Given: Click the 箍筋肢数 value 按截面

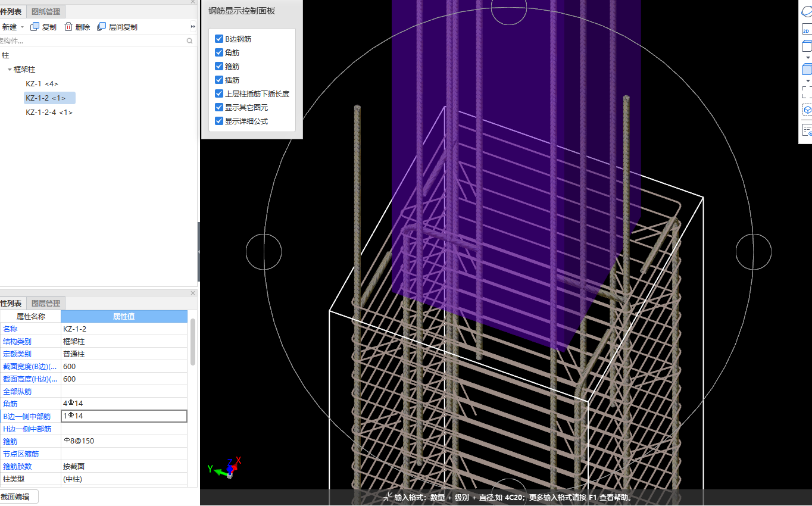Looking at the screenshot, I should [x=124, y=466].
